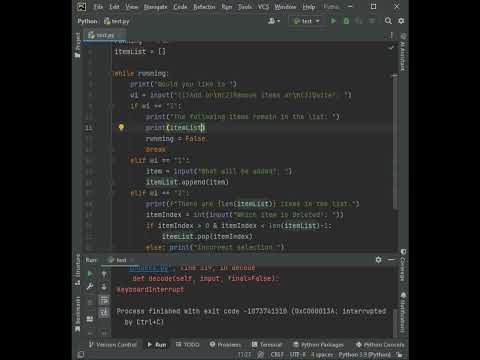Hide the Run tool window
480x360 pixels.
(391, 259)
